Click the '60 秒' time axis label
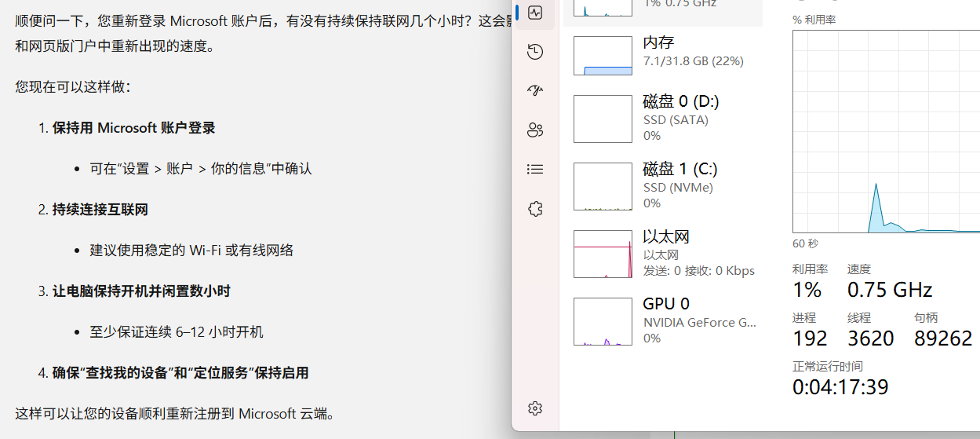980x439 pixels. [805, 243]
